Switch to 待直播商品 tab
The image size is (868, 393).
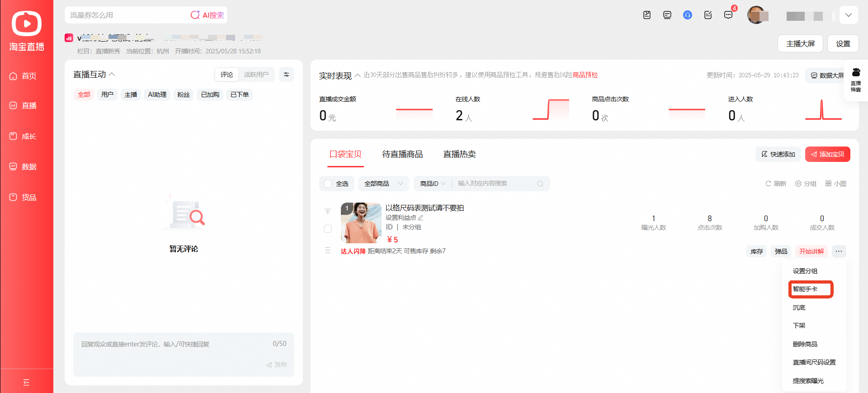[x=402, y=154]
